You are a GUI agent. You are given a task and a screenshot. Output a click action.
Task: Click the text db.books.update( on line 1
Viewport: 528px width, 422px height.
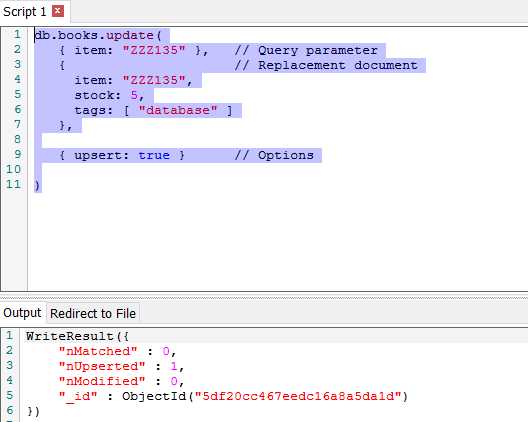[98, 35]
